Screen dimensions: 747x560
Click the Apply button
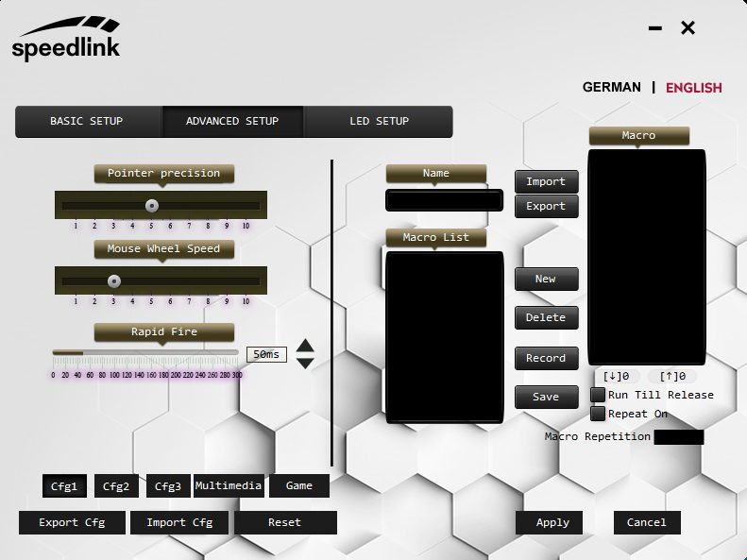(x=552, y=523)
